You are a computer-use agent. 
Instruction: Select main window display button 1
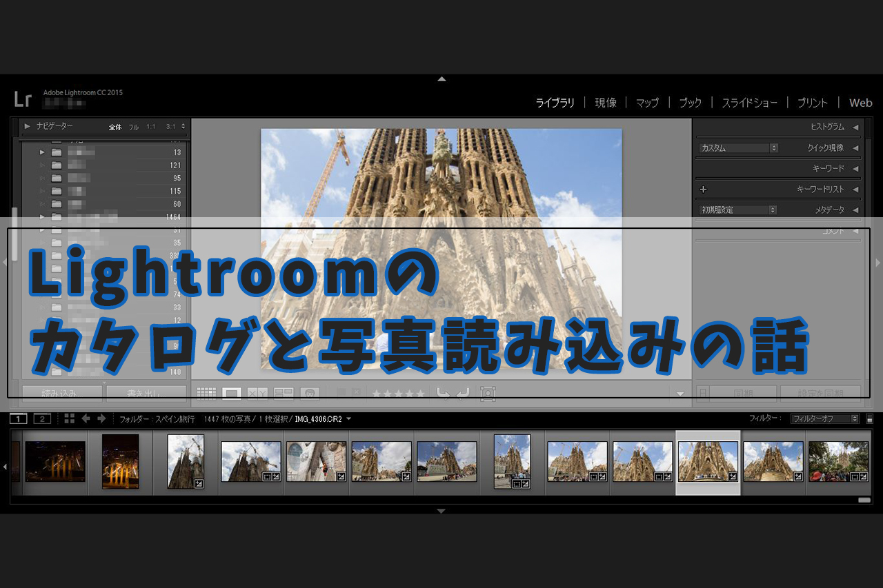pyautogui.click(x=19, y=418)
